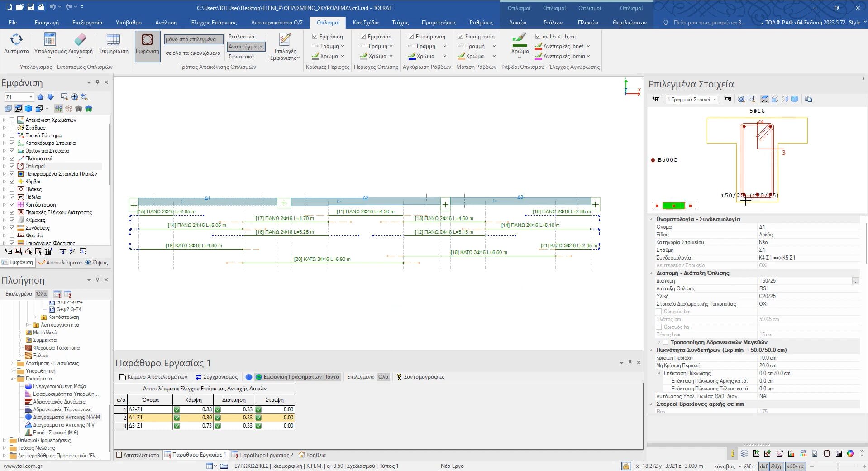Enable the Πλάκες layer checkbox

tap(12, 189)
